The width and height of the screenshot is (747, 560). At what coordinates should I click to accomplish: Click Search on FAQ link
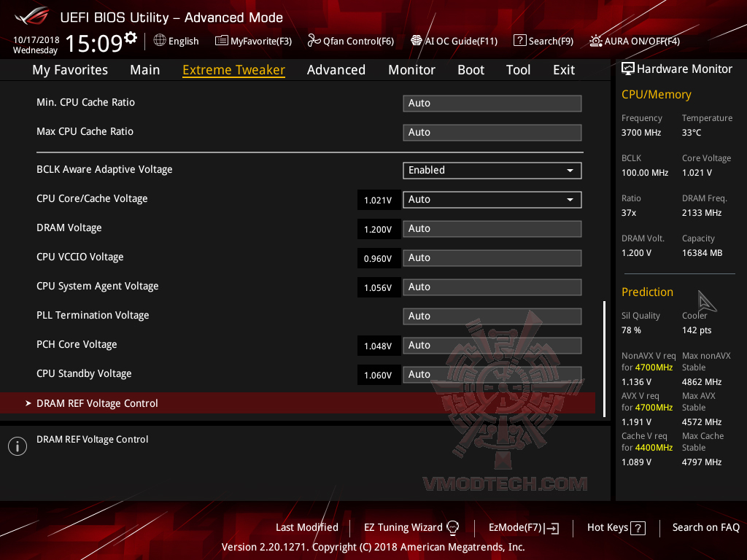point(705,528)
